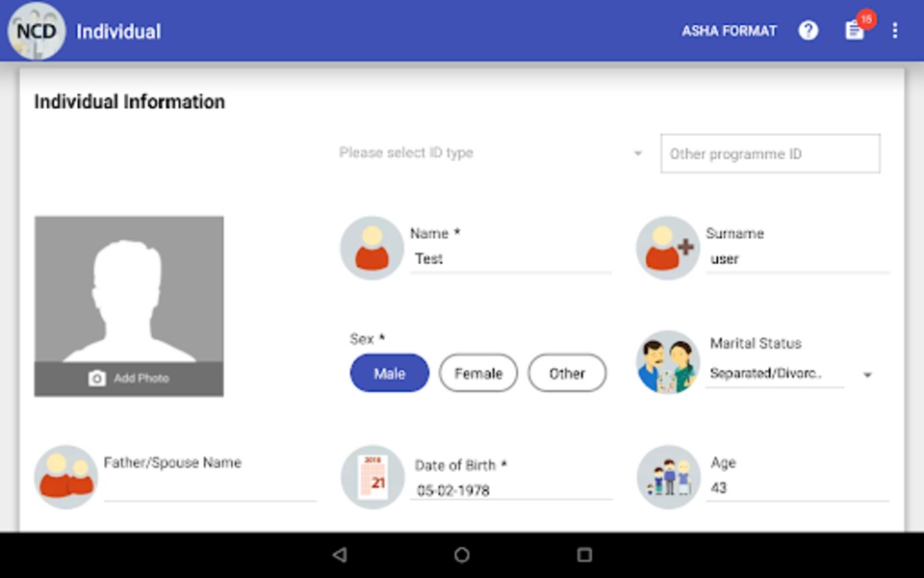Click the Separated/Divorced marital status value
924x578 pixels.
(765, 374)
